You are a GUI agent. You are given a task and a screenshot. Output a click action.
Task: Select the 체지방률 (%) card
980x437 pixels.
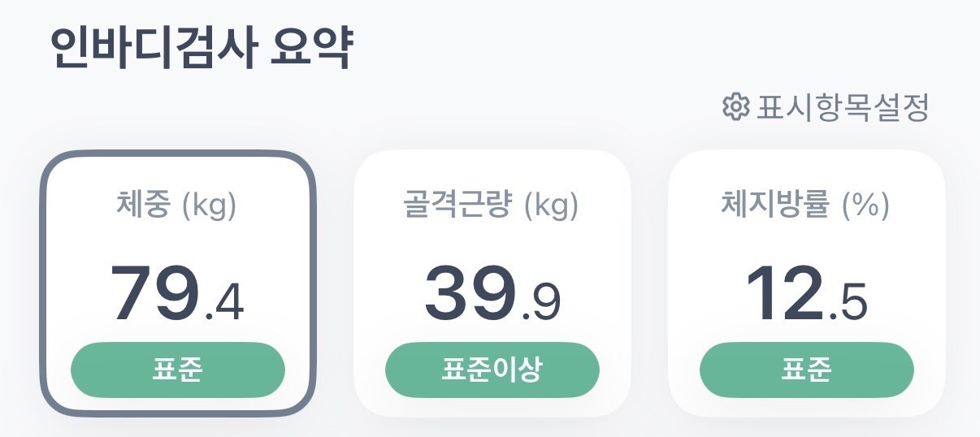(x=806, y=283)
